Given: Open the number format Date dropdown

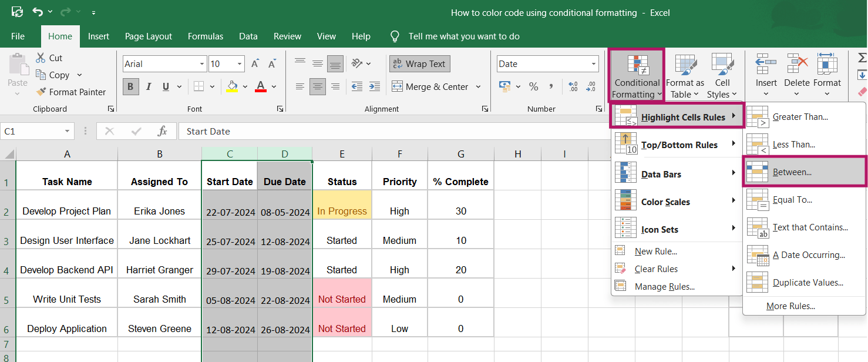Looking at the screenshot, I should (594, 63).
